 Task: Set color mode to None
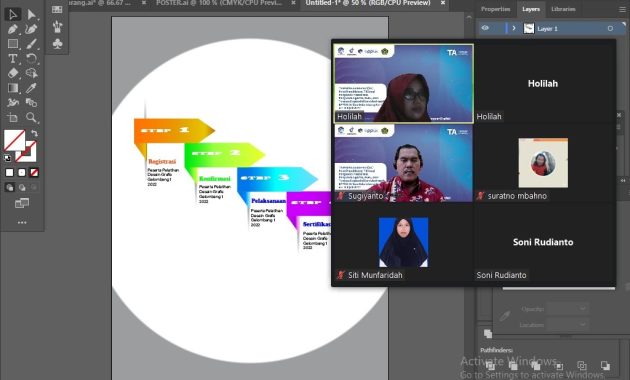[x=34, y=173]
